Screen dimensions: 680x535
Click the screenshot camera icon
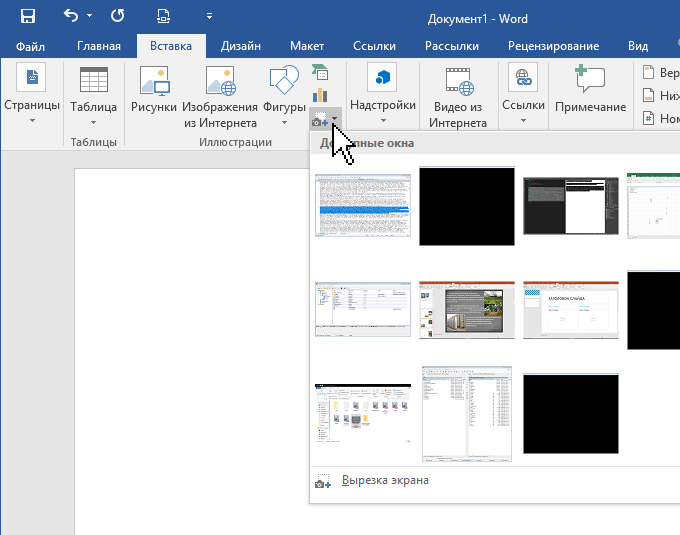click(320, 119)
